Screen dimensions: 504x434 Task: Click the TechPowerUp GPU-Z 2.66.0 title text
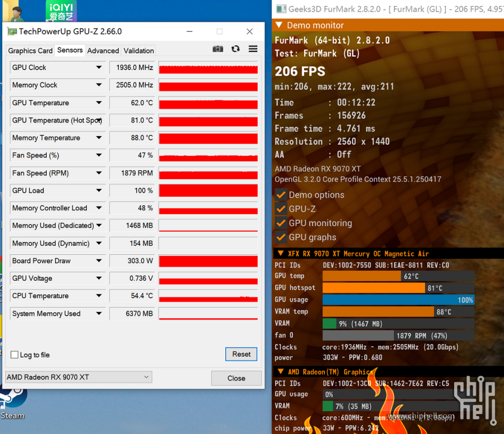click(x=70, y=31)
